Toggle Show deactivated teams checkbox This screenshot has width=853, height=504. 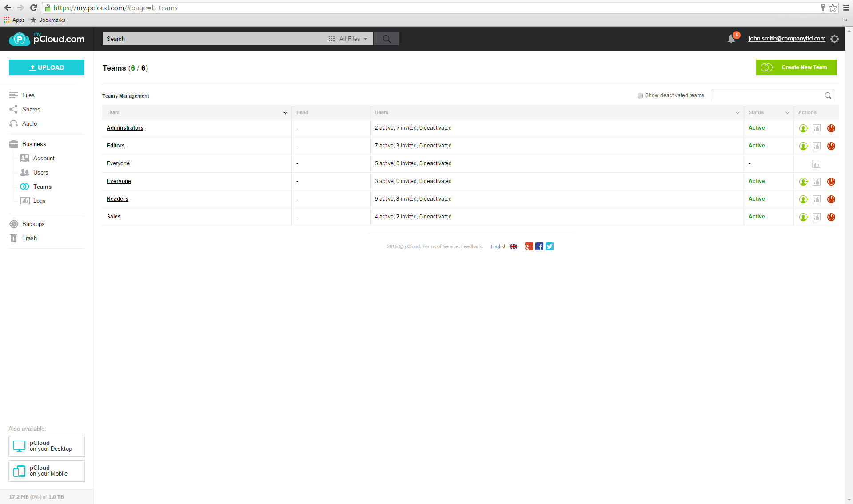(x=640, y=95)
